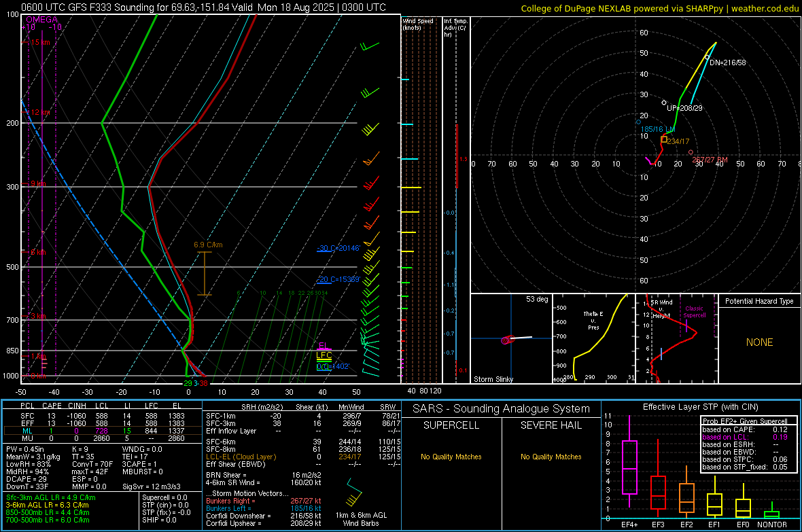Click the sounding title showing 0600 UTC GFS F333

[204, 7]
